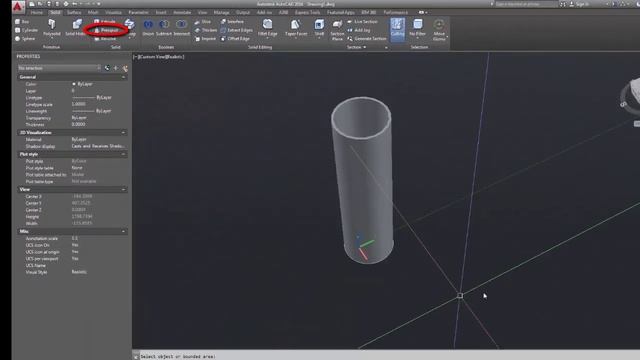Open the No Filter selection dropdown
The height and width of the screenshot is (360, 640).
[x=418, y=28]
